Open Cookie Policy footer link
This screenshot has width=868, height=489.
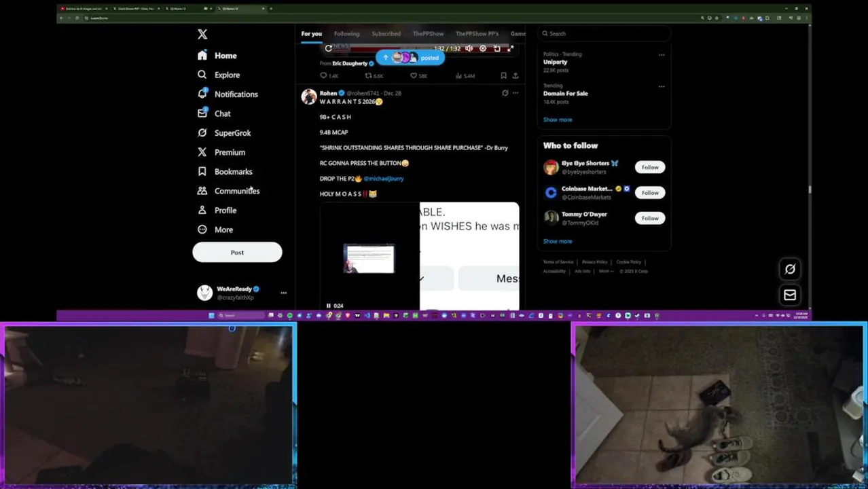pyautogui.click(x=628, y=262)
